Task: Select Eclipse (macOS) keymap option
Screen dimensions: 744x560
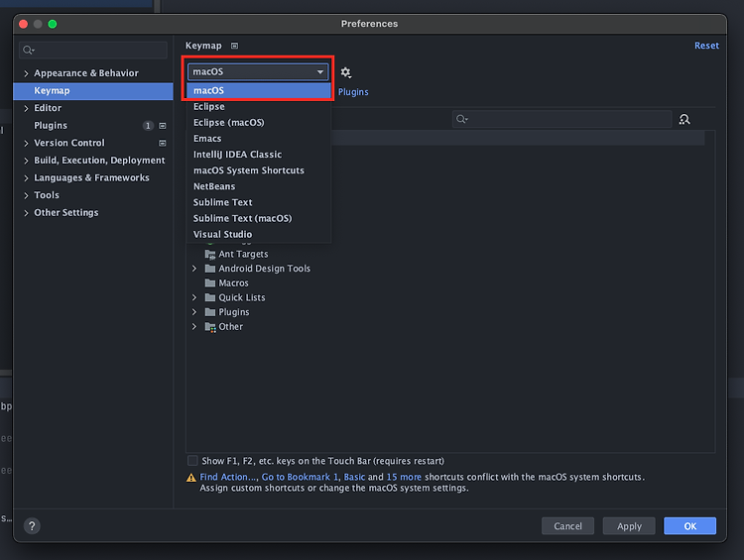Action: tap(259, 122)
